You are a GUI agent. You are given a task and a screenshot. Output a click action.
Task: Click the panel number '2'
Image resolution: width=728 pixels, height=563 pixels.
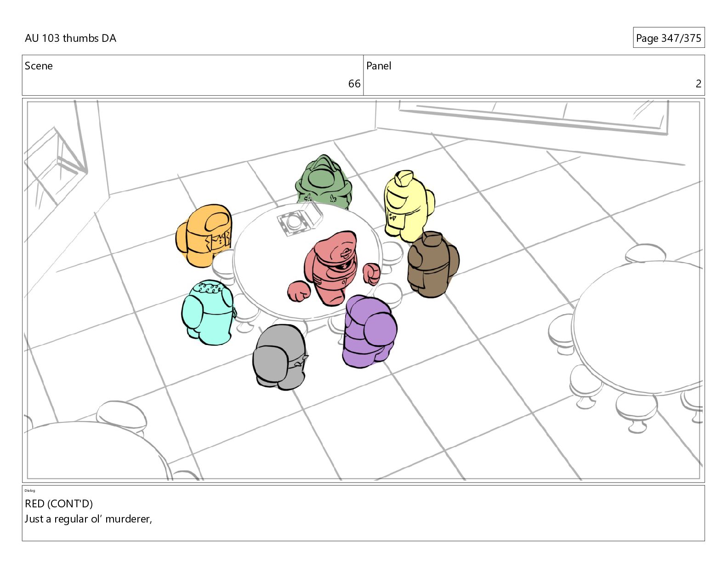[x=698, y=84]
